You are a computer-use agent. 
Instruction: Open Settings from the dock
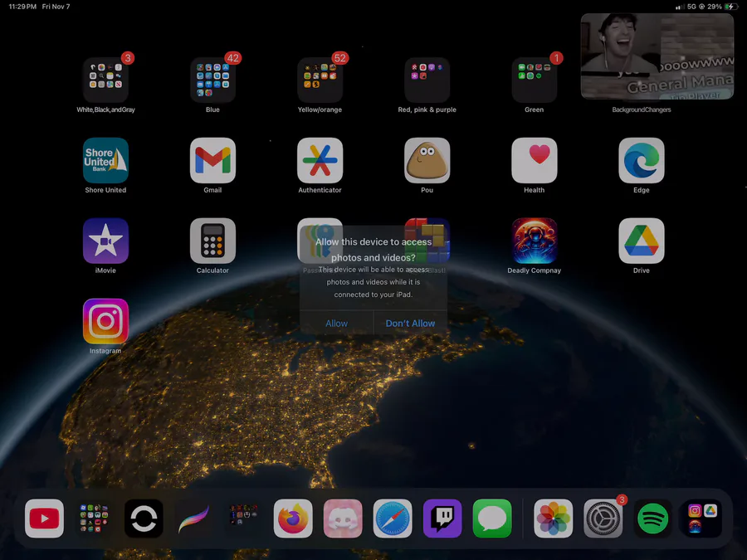click(x=603, y=519)
